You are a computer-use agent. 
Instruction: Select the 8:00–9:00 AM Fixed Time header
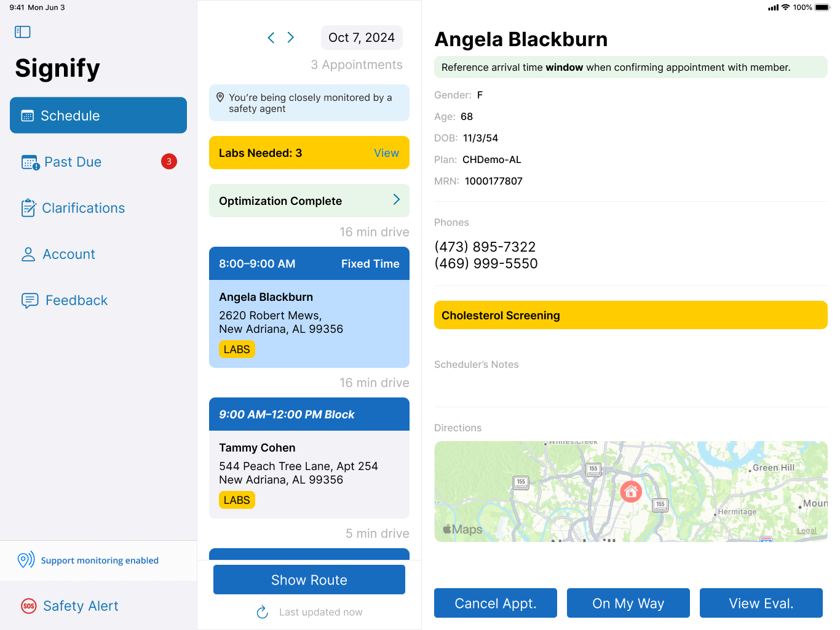[x=309, y=263]
